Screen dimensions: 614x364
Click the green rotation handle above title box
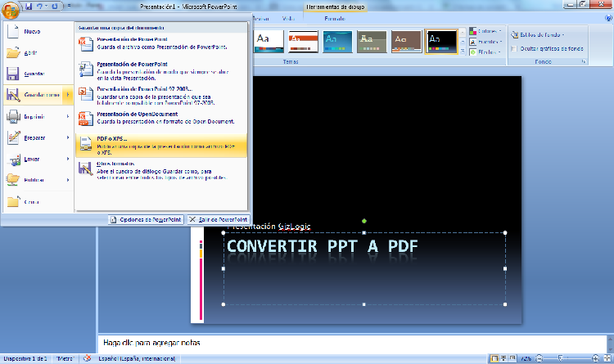pyautogui.click(x=364, y=221)
